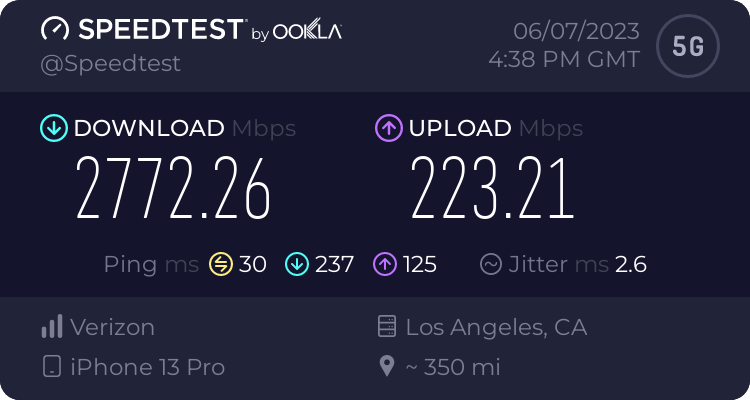Select the 223.21 upload speed value

pyautogui.click(x=492, y=188)
